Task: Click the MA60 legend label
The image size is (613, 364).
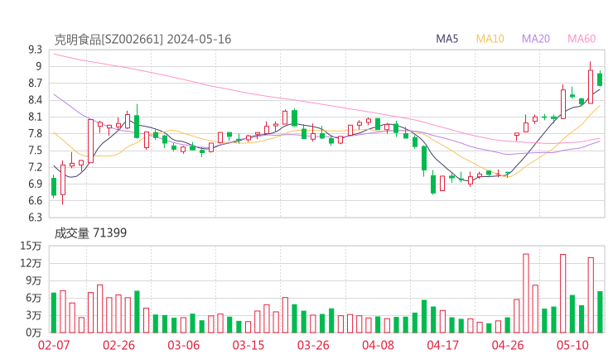Action: click(582, 39)
